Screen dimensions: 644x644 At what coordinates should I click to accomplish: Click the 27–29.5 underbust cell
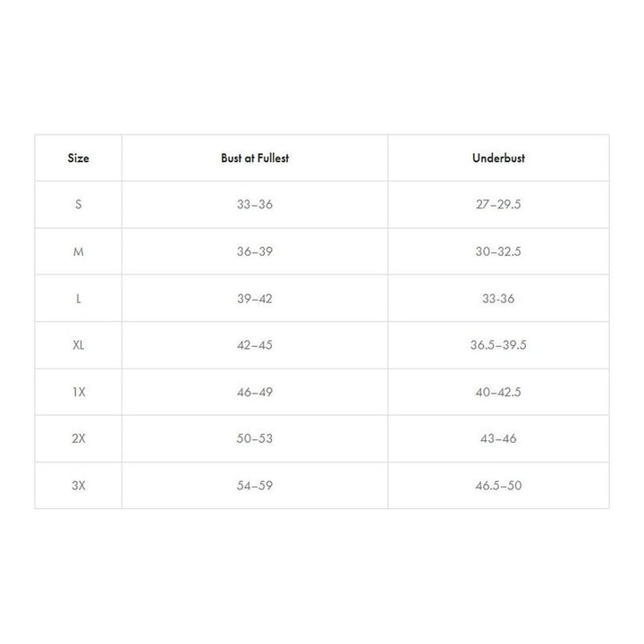[x=498, y=205]
